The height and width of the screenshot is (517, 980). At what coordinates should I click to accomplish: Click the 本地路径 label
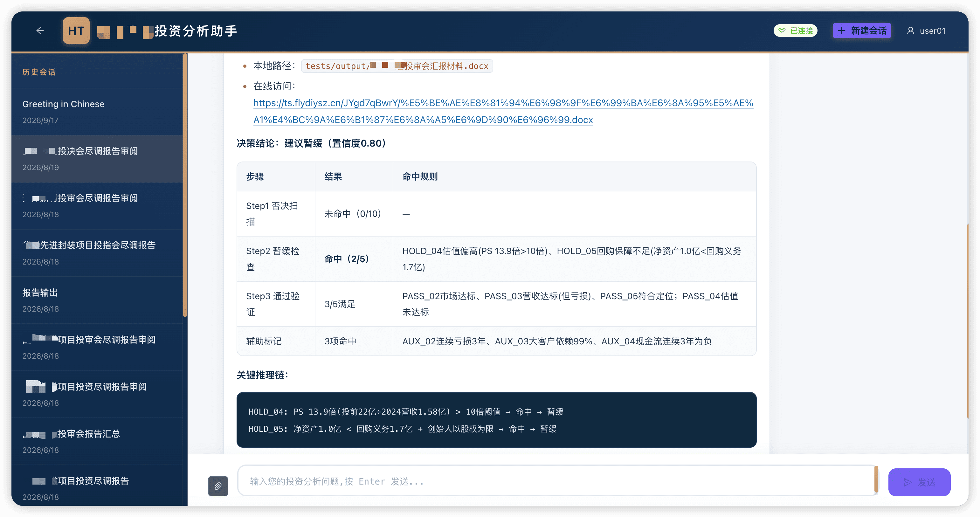pyautogui.click(x=274, y=66)
